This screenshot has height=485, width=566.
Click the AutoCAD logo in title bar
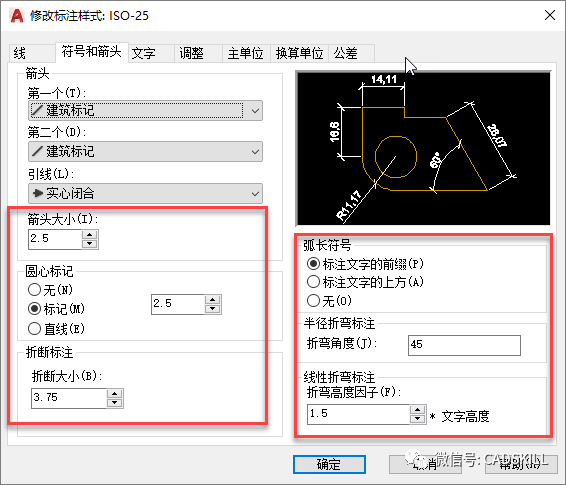17,16
